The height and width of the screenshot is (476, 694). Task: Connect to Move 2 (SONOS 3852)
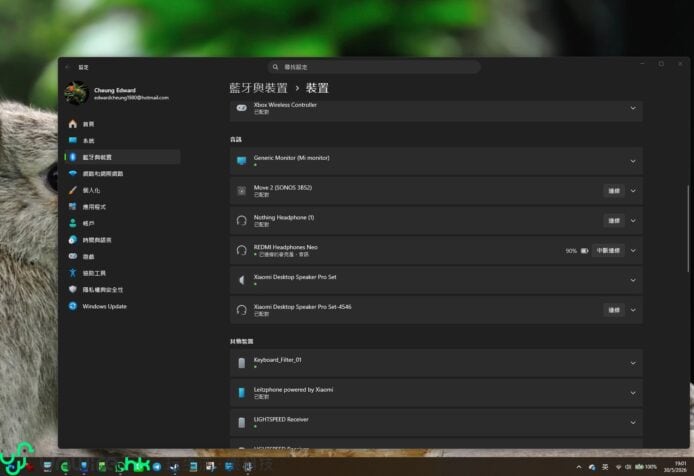pyautogui.click(x=614, y=191)
